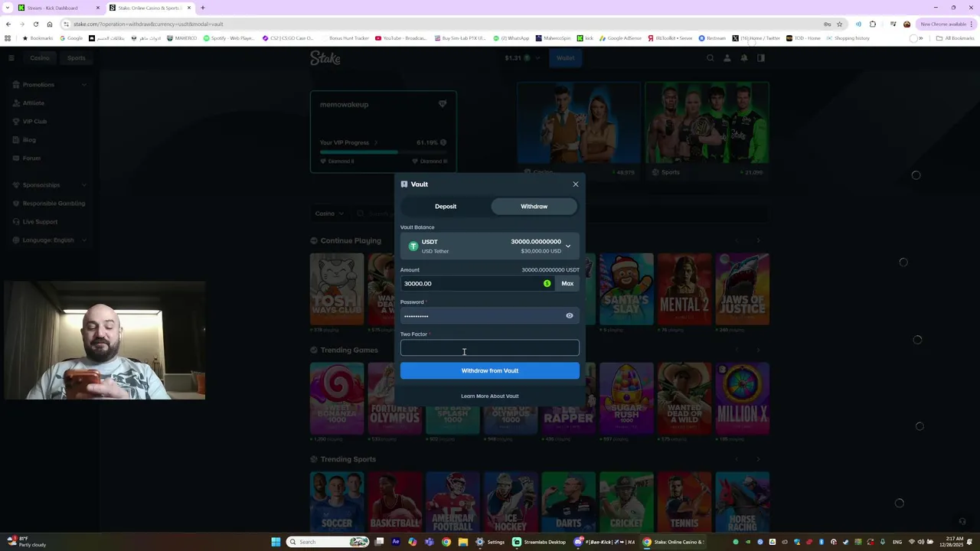Open YouTube bookmark in bookmarks bar
Image resolution: width=980 pixels, height=551 pixels.
(x=401, y=38)
